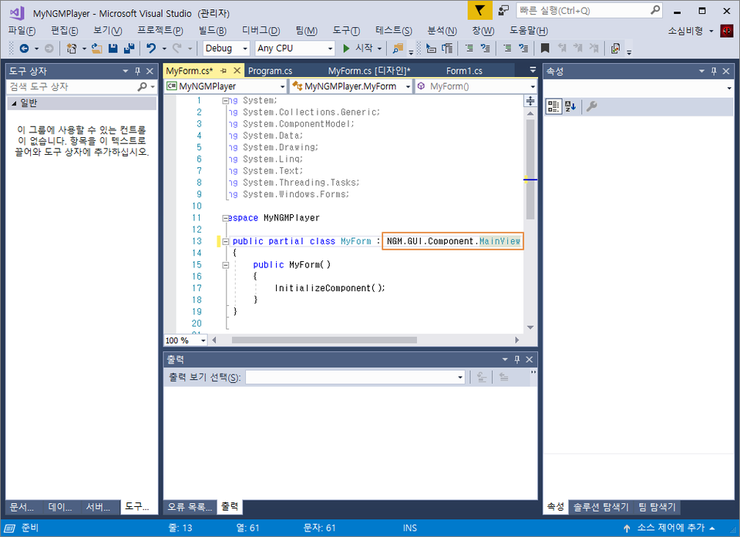The image size is (740, 537).
Task: Send feedback using the person chat icon
Action: pos(504,10)
